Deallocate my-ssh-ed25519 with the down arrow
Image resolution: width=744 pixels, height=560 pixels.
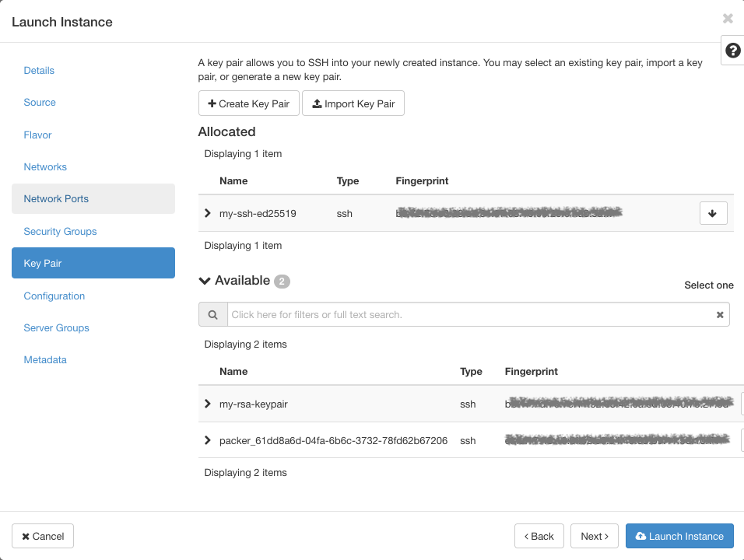(x=713, y=213)
